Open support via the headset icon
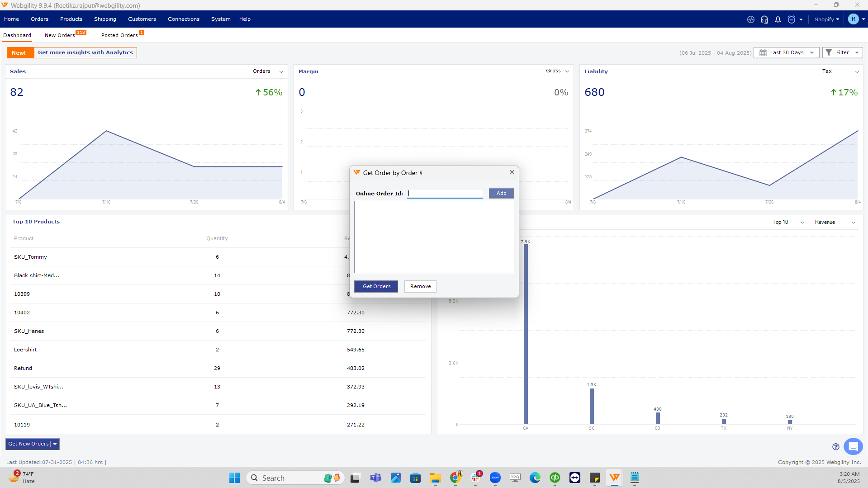The height and width of the screenshot is (488, 868). pyautogui.click(x=764, y=19)
